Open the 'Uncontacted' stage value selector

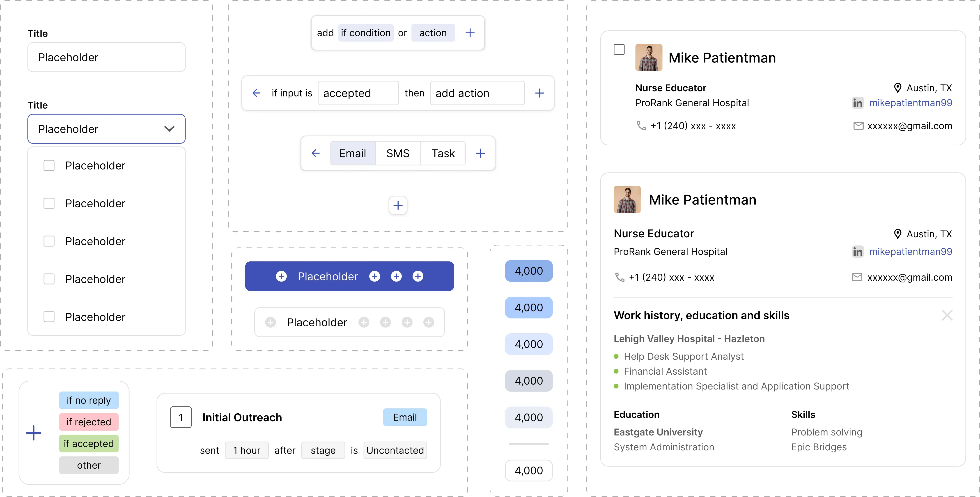(395, 450)
